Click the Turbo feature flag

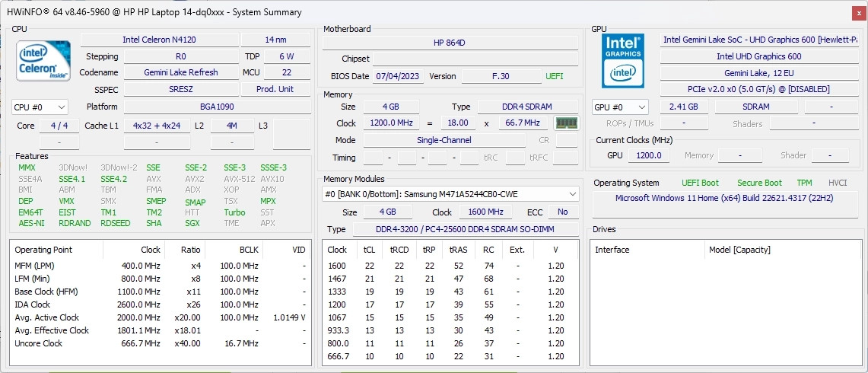pos(235,212)
